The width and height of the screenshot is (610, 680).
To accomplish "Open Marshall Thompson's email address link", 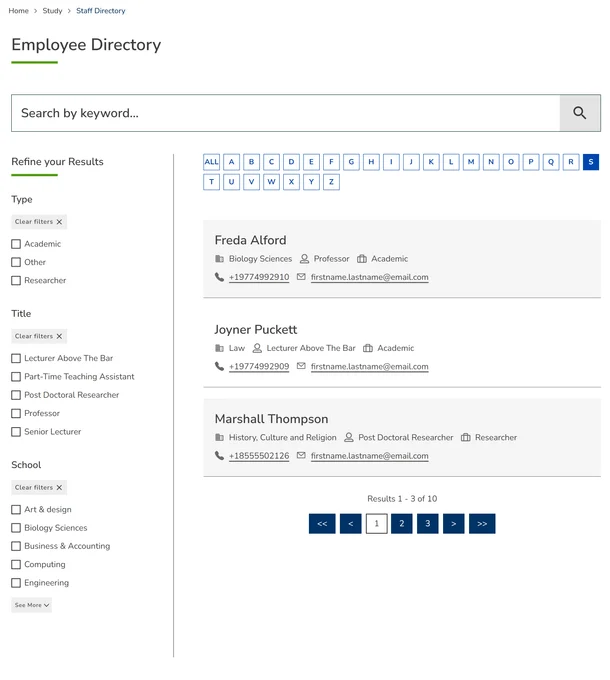I will click(369, 456).
